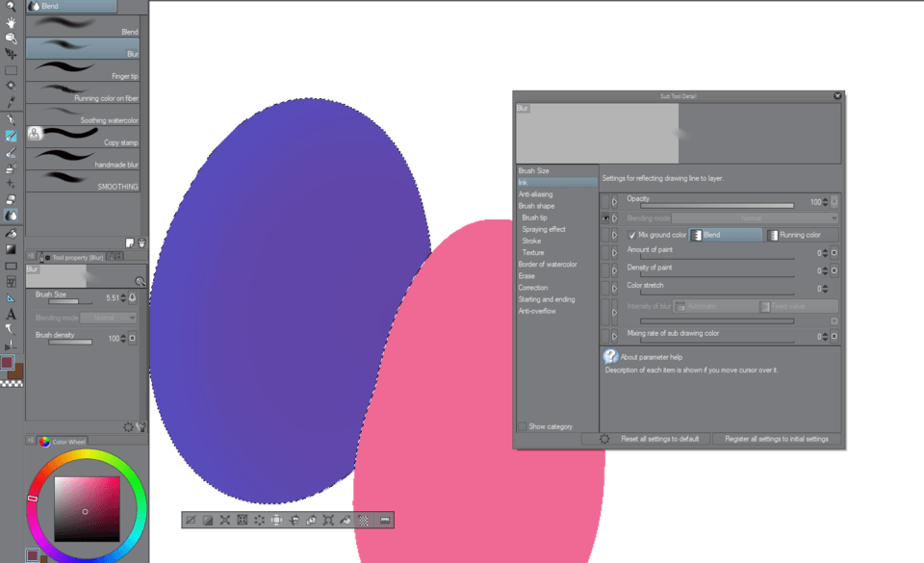Expand the Color stretch row arrow

tap(614, 288)
